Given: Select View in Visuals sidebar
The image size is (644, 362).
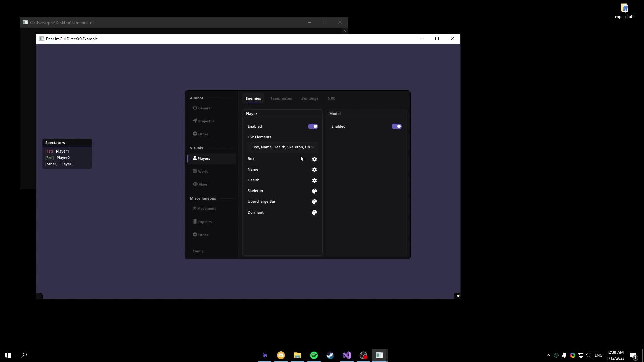Looking at the screenshot, I should [x=203, y=184].
